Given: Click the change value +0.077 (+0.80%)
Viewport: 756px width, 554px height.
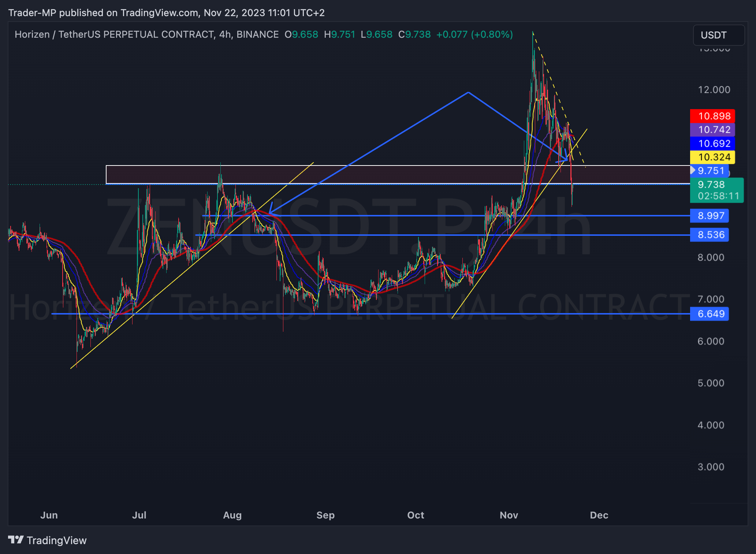Looking at the screenshot, I should point(474,34).
